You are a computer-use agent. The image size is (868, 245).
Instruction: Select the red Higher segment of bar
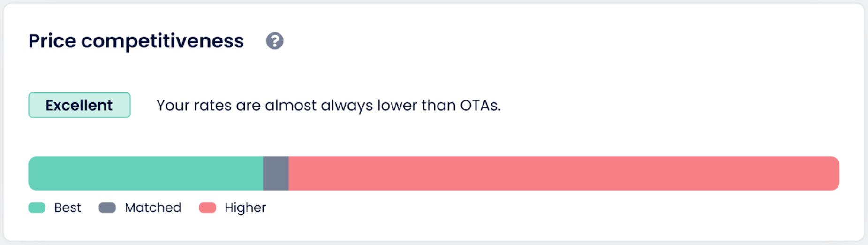coord(564,173)
